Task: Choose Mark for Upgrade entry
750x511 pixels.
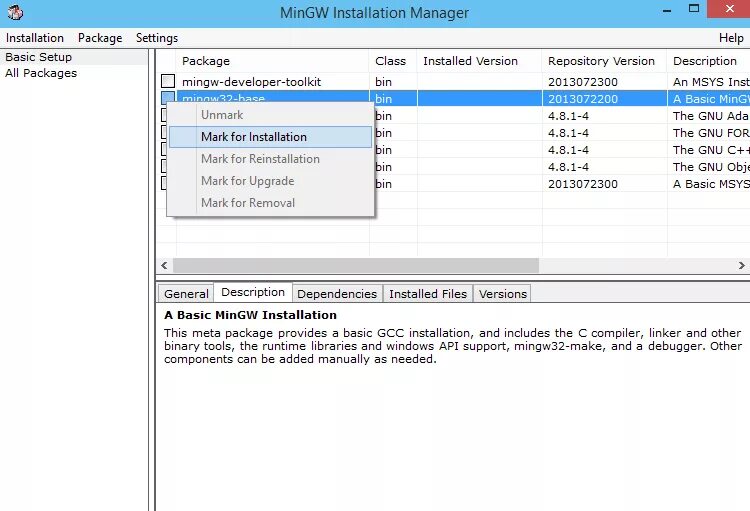Action: tap(270, 181)
